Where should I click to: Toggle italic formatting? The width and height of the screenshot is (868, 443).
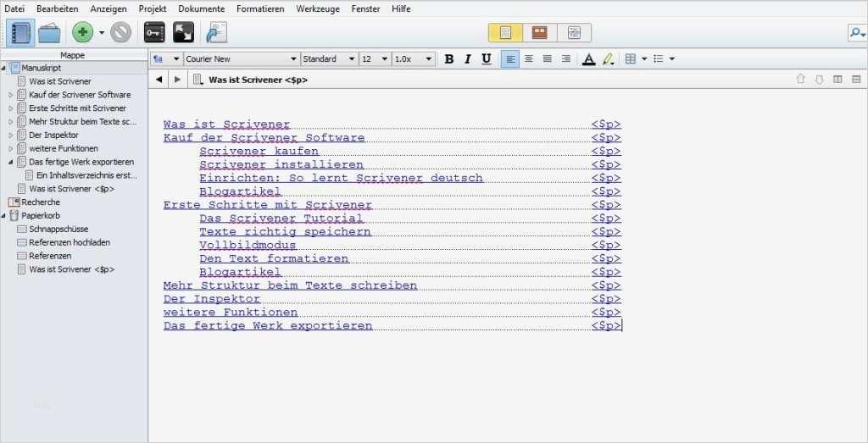coord(468,58)
